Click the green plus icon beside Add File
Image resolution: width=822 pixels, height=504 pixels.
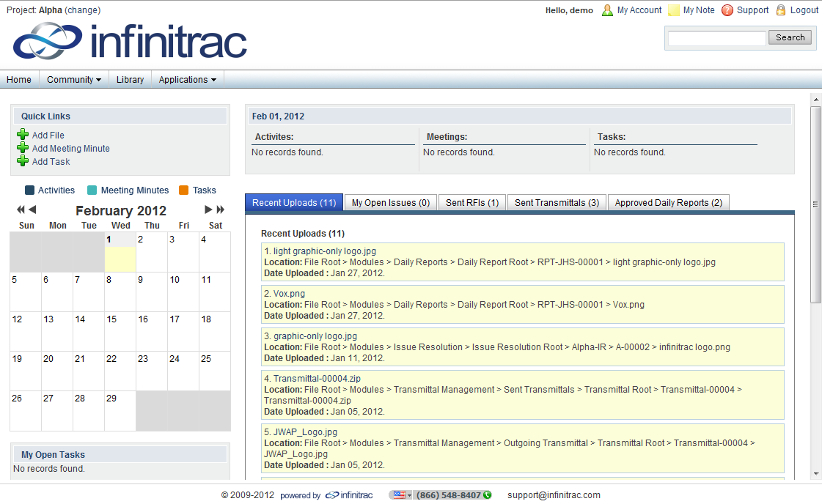coord(23,135)
